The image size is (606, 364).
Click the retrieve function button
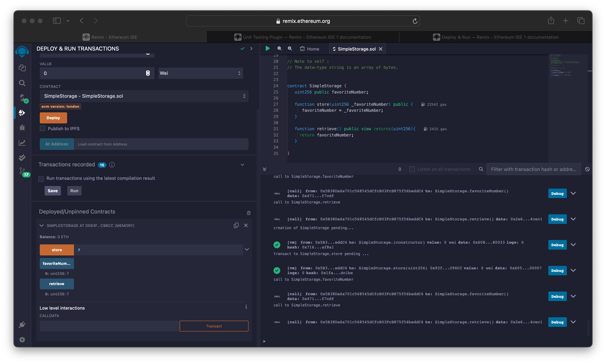(57, 284)
